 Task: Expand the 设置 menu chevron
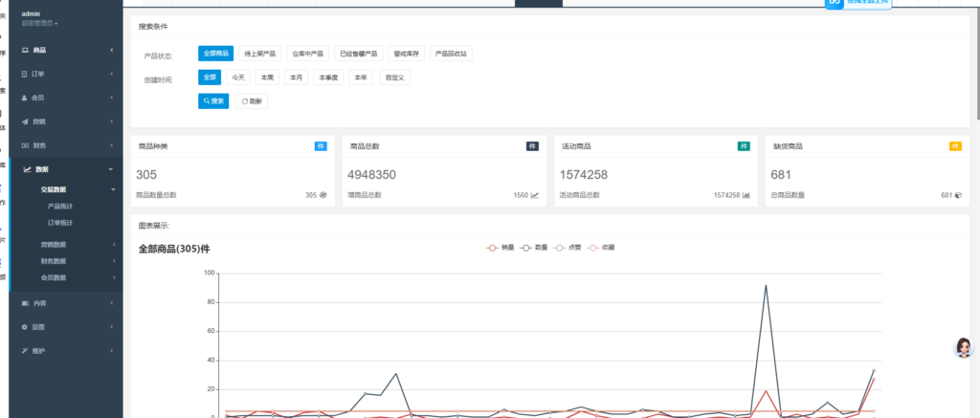tap(112, 327)
